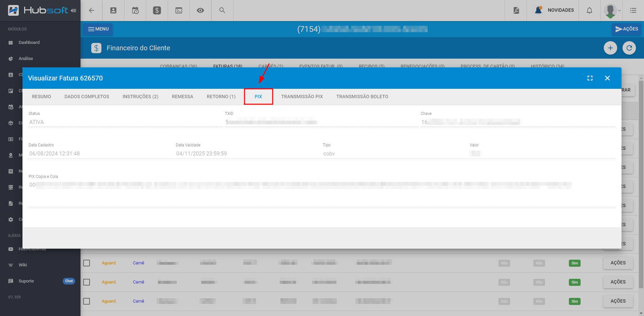This screenshot has height=316, width=644.
Task: Open the client profile toolbar icon
Action: [113, 10]
